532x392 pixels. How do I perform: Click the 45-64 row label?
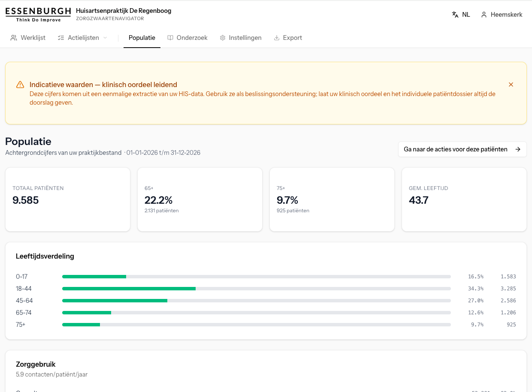pos(24,301)
